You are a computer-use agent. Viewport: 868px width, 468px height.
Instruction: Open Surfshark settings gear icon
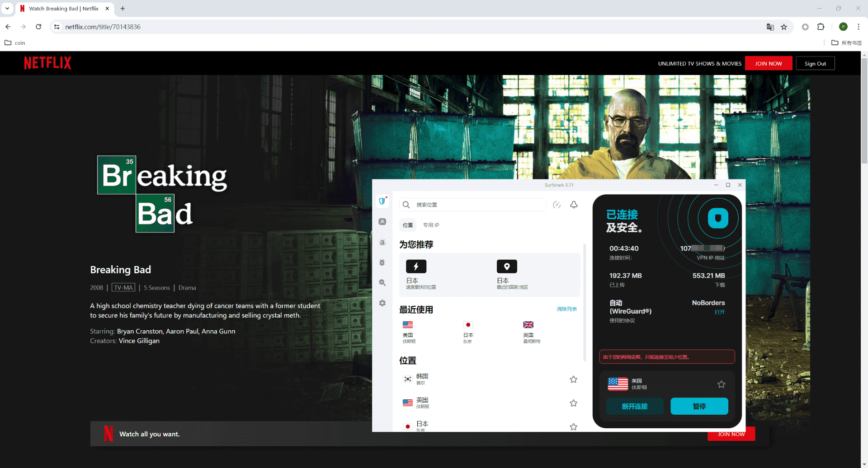click(x=382, y=303)
